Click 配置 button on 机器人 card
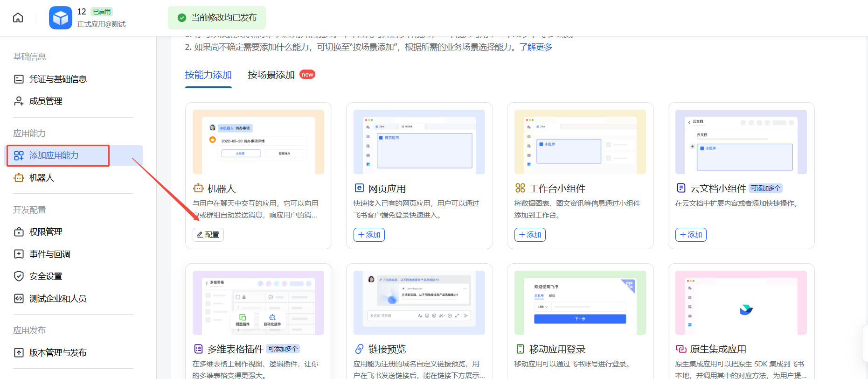The height and width of the screenshot is (379, 868). [208, 235]
